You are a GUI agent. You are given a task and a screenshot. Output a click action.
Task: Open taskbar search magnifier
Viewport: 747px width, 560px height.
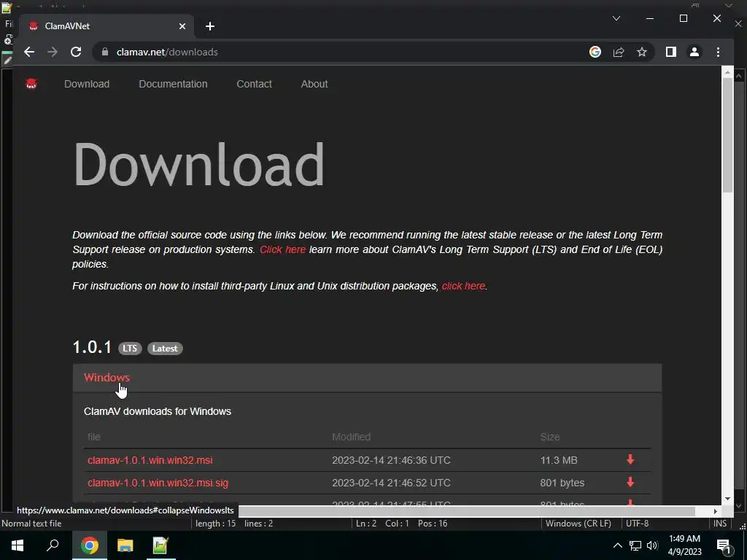click(x=53, y=545)
